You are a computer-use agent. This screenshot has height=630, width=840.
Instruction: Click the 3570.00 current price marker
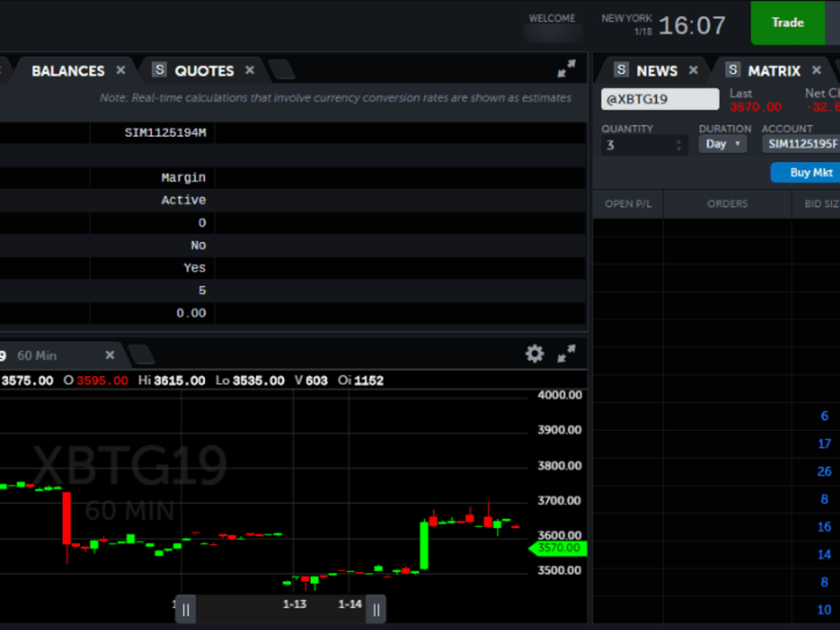click(559, 548)
